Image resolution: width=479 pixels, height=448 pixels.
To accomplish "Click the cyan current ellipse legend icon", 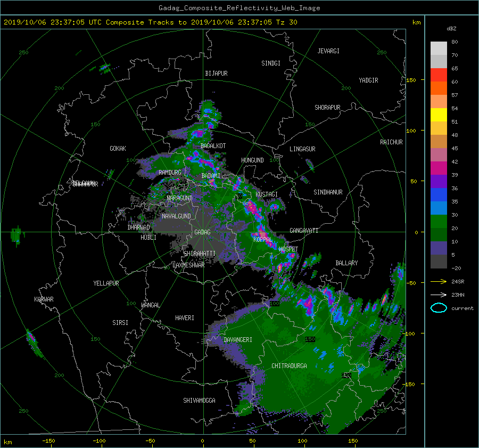I will (x=439, y=308).
